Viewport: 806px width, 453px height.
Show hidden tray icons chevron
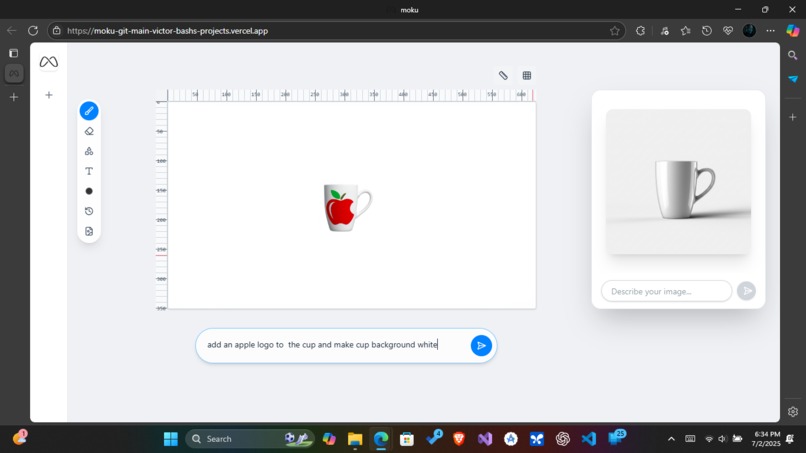pos(671,439)
